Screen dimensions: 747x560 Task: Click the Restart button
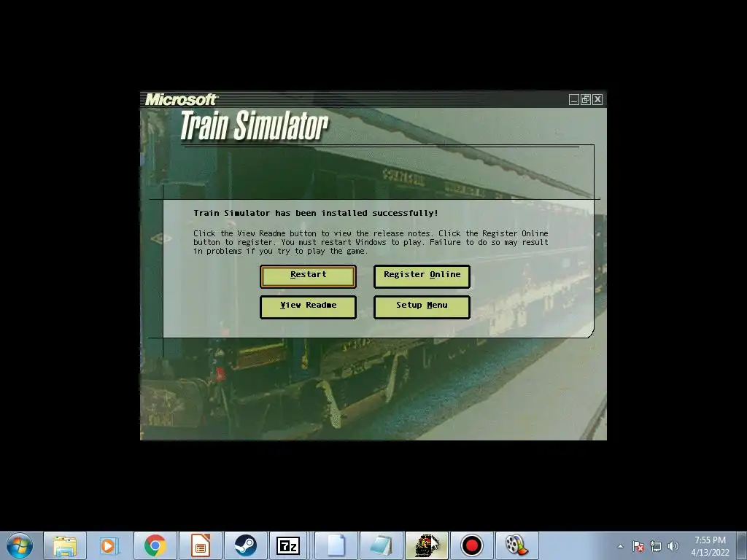click(x=308, y=276)
